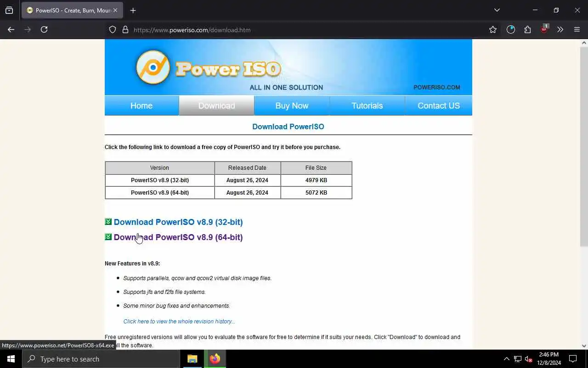Close the PowerISO browser tab
This screenshot has width=588, height=368.
click(115, 10)
